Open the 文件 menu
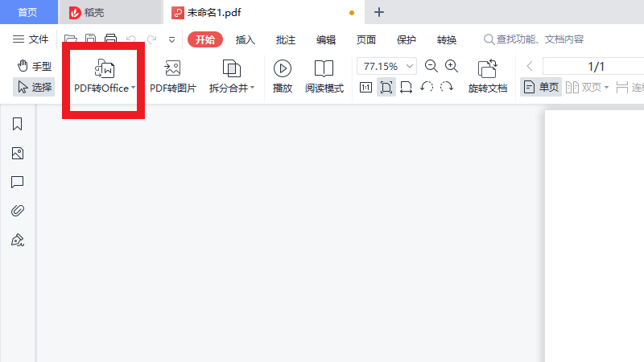The width and height of the screenshot is (644, 362). [x=31, y=39]
